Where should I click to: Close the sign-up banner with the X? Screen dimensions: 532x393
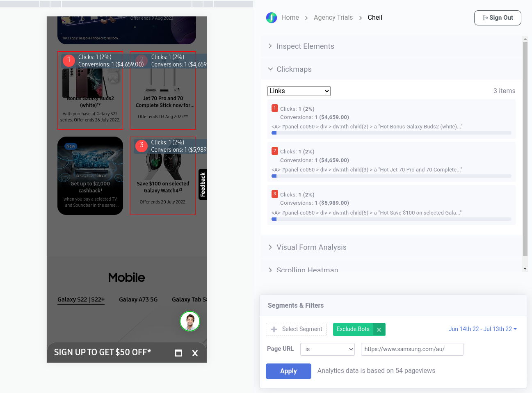point(195,353)
